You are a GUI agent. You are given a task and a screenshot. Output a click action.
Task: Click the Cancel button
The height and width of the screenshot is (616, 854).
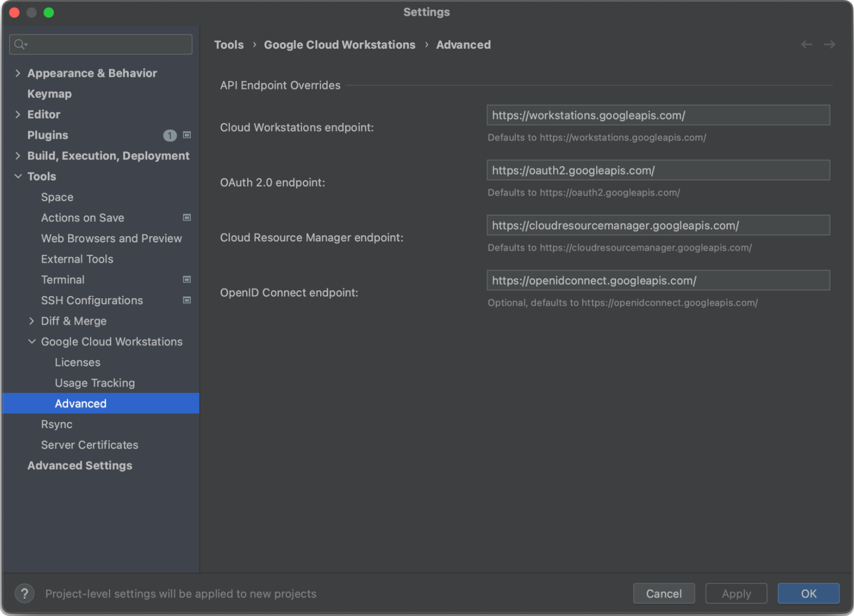point(664,593)
